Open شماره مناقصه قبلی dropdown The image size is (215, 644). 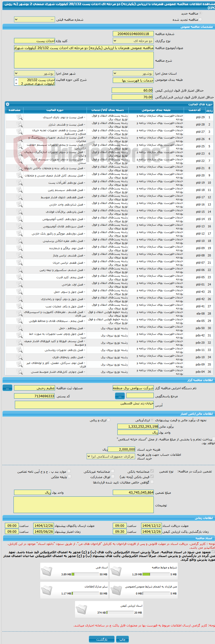[35, 20]
